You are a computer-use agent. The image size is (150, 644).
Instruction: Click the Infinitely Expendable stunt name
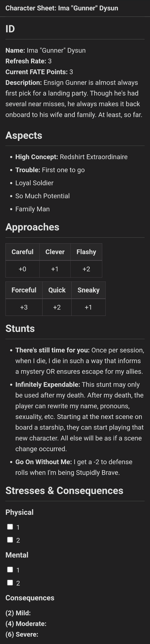48,385
